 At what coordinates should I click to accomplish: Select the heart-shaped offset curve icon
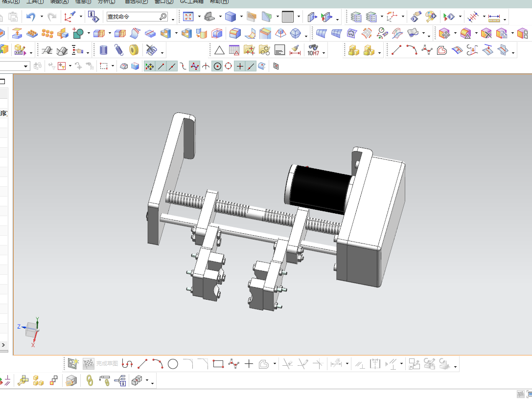(x=442, y=50)
